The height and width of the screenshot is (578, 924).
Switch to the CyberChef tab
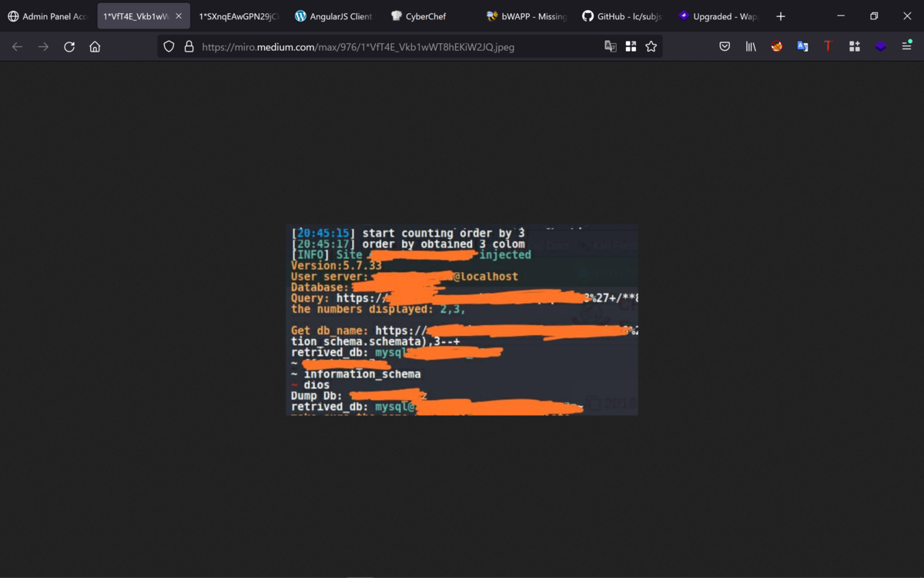tap(430, 16)
